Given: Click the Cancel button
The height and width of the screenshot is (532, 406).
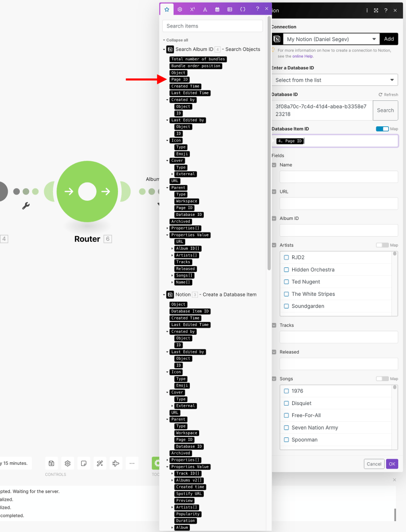Looking at the screenshot, I should [x=374, y=464].
